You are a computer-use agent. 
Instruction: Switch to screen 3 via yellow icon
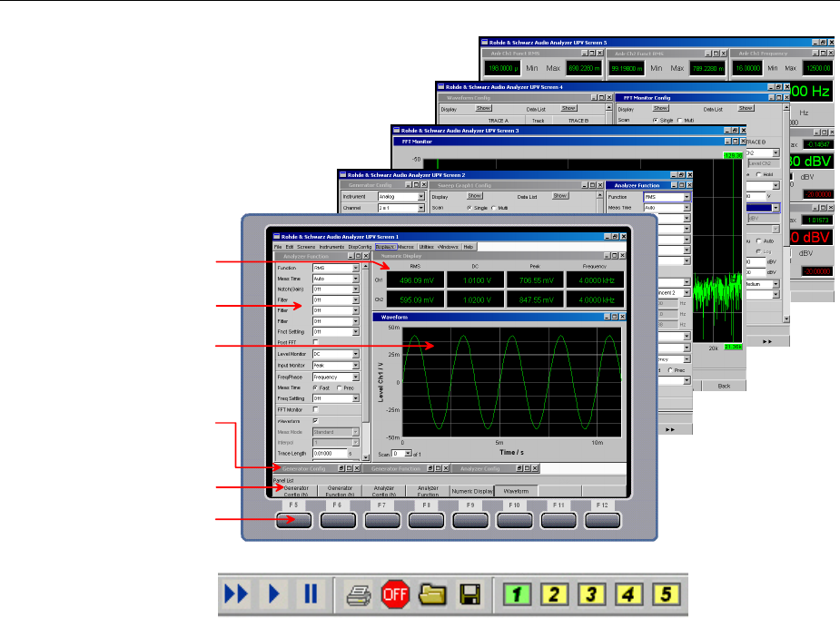click(x=591, y=593)
